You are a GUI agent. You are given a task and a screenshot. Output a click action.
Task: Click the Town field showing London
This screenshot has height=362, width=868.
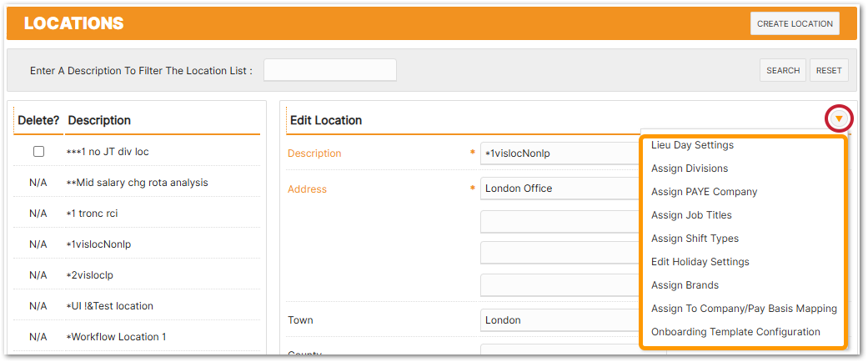coord(560,320)
